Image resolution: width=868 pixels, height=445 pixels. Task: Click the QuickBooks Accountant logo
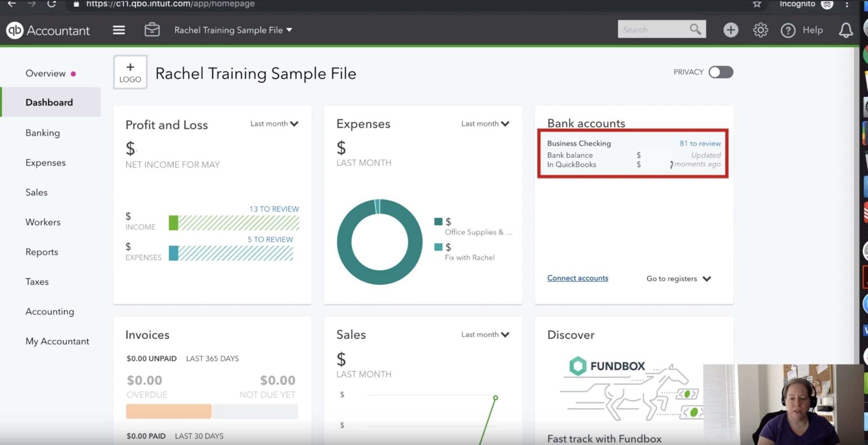point(48,30)
